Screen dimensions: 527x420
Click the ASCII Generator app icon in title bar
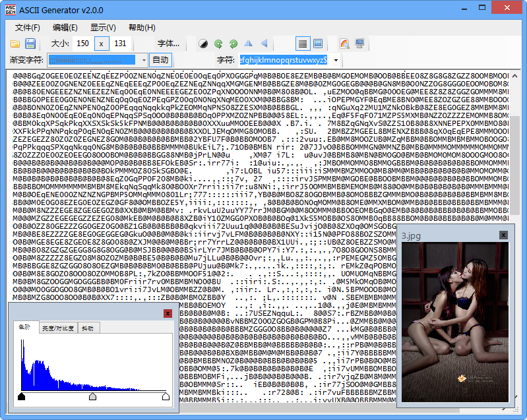point(11,10)
